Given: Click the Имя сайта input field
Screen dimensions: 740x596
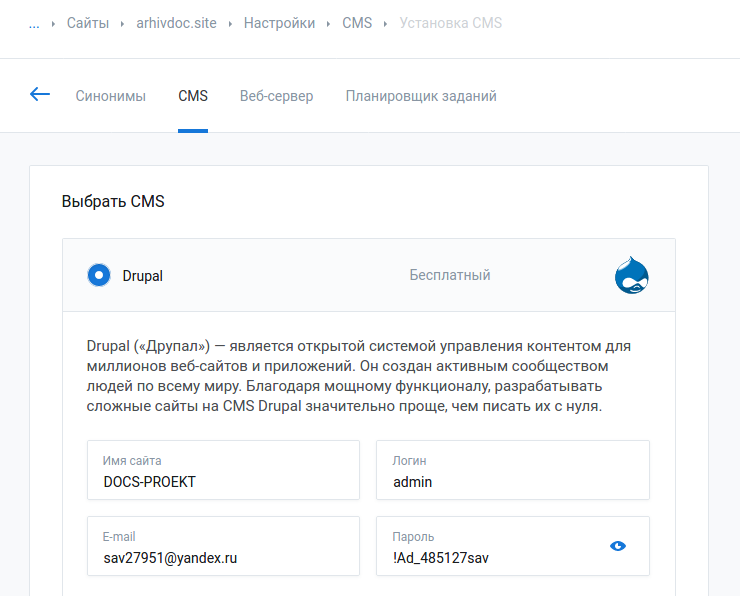Looking at the screenshot, I should pos(223,470).
